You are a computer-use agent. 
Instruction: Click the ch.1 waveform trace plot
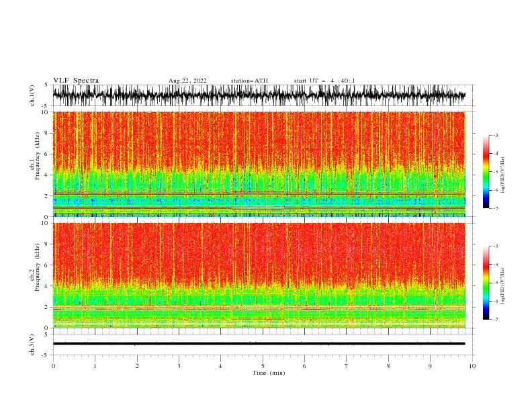(259, 95)
